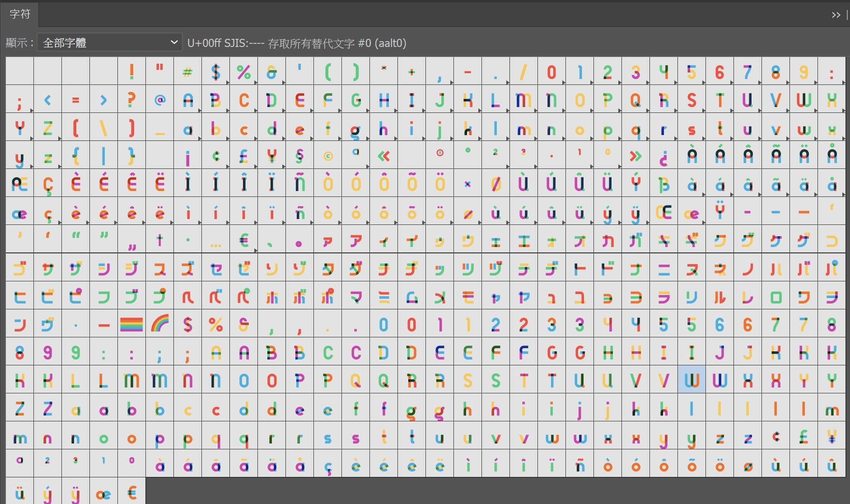This screenshot has width=850, height=504.
Task: Choose the uppercase Ø slashed O glyph
Action: [496, 183]
